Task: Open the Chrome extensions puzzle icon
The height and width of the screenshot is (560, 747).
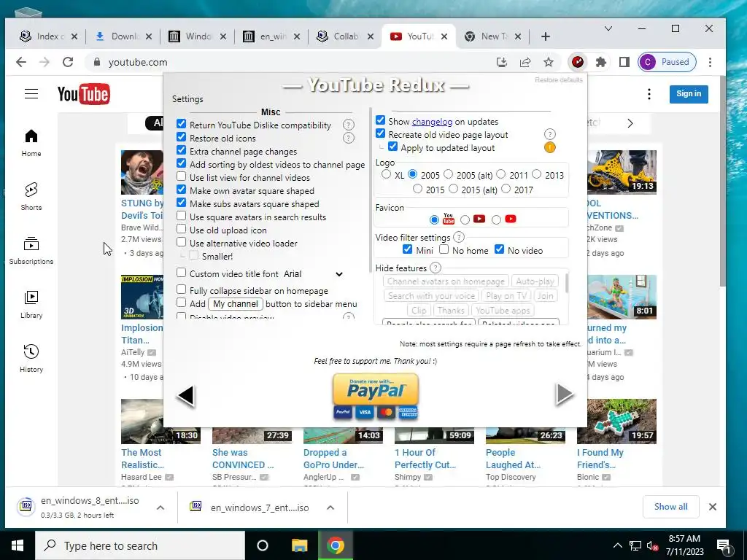Action: pyautogui.click(x=601, y=62)
